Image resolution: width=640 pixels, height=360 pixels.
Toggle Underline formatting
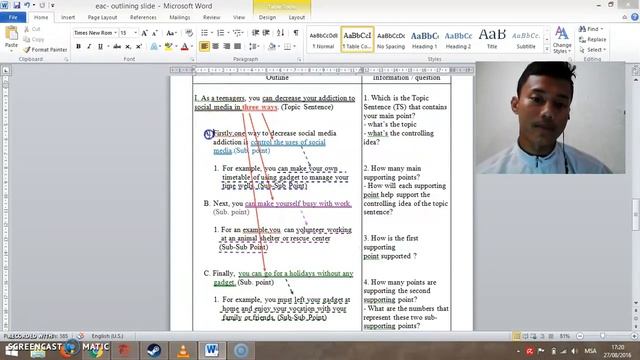coord(100,47)
